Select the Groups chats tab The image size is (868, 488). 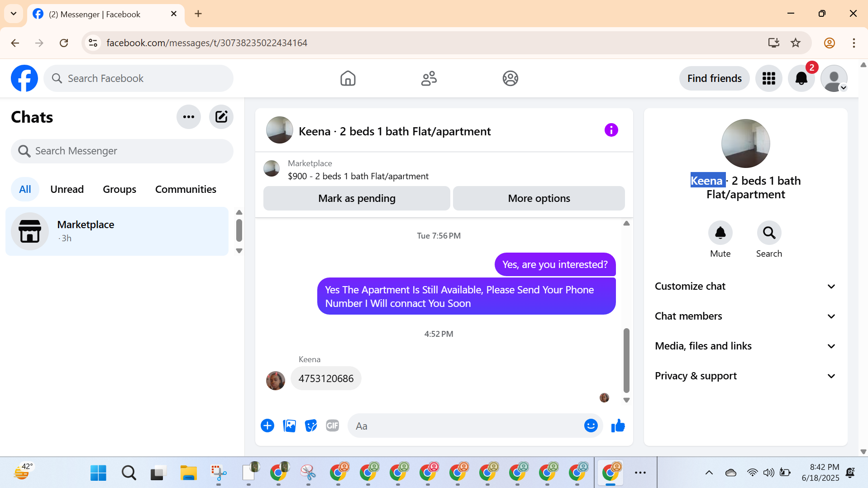pos(119,189)
